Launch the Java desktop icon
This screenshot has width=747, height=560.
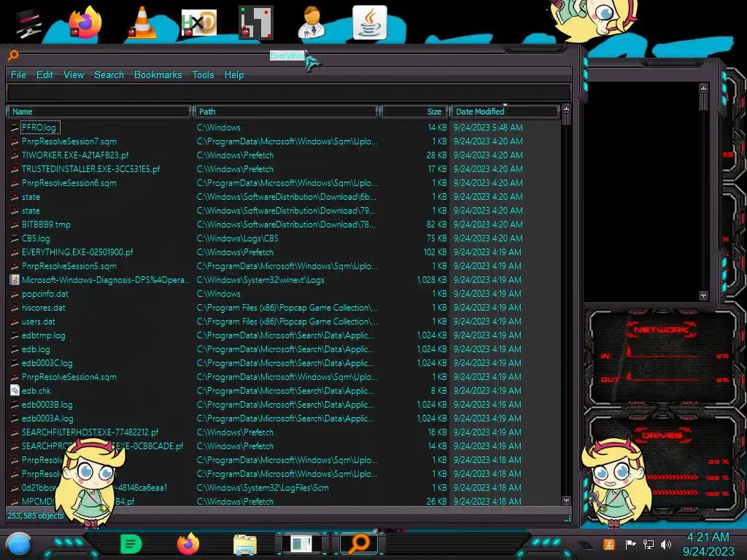pos(370,23)
